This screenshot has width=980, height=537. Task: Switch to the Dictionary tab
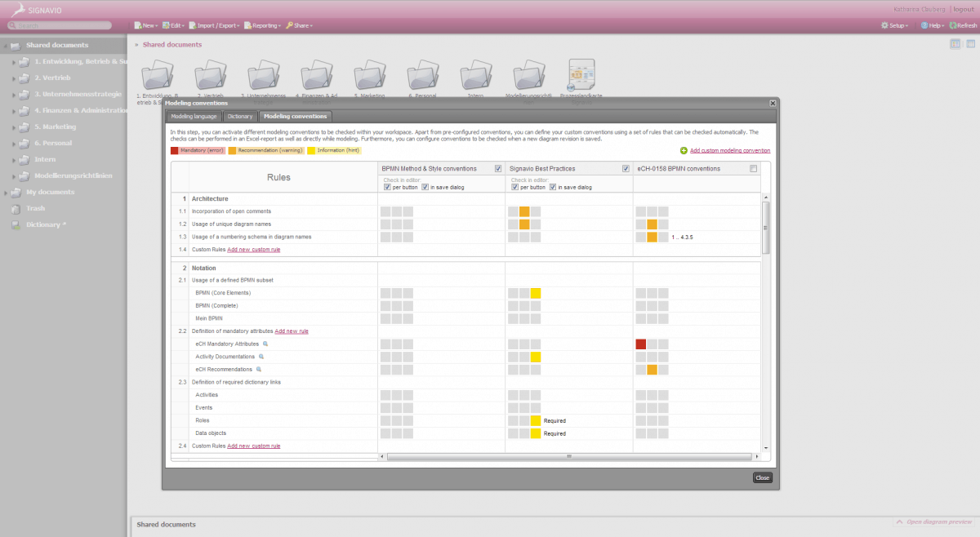[240, 116]
